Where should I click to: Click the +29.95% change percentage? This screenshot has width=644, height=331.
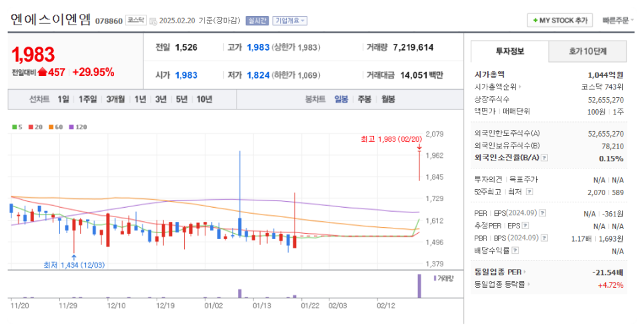point(93,72)
